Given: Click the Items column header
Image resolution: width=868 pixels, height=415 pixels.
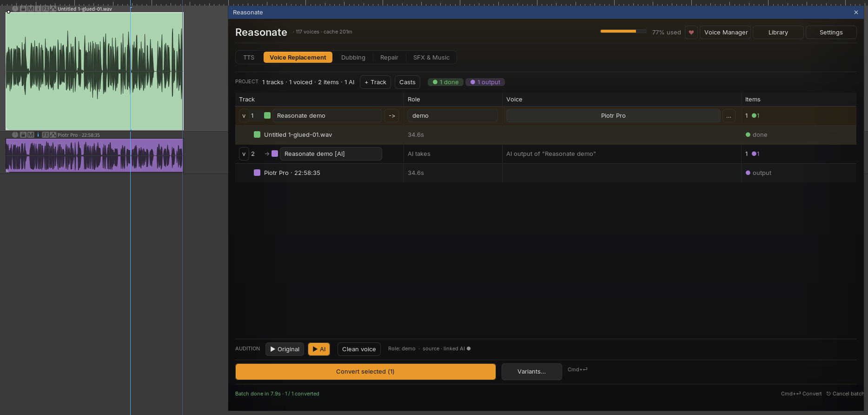Looking at the screenshot, I should [x=753, y=100].
